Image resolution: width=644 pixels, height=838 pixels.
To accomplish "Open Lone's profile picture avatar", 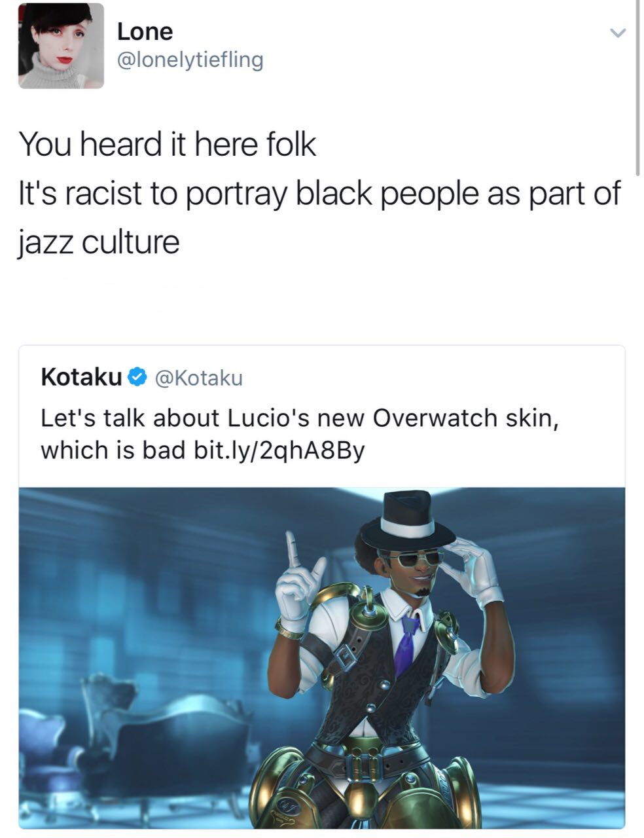I will pyautogui.click(x=61, y=46).
